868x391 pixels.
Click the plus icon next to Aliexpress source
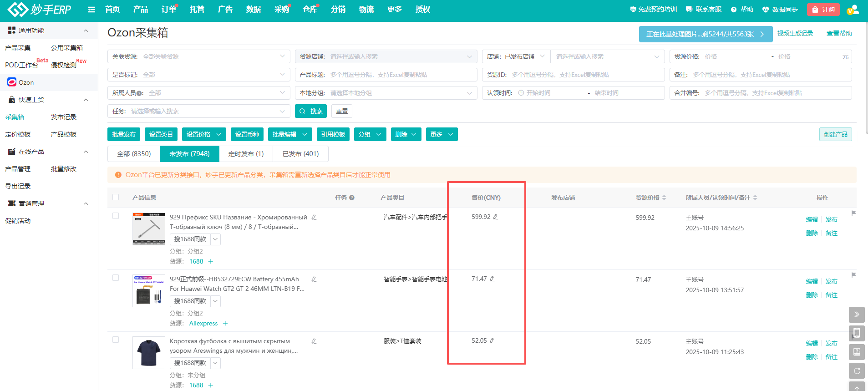(225, 324)
